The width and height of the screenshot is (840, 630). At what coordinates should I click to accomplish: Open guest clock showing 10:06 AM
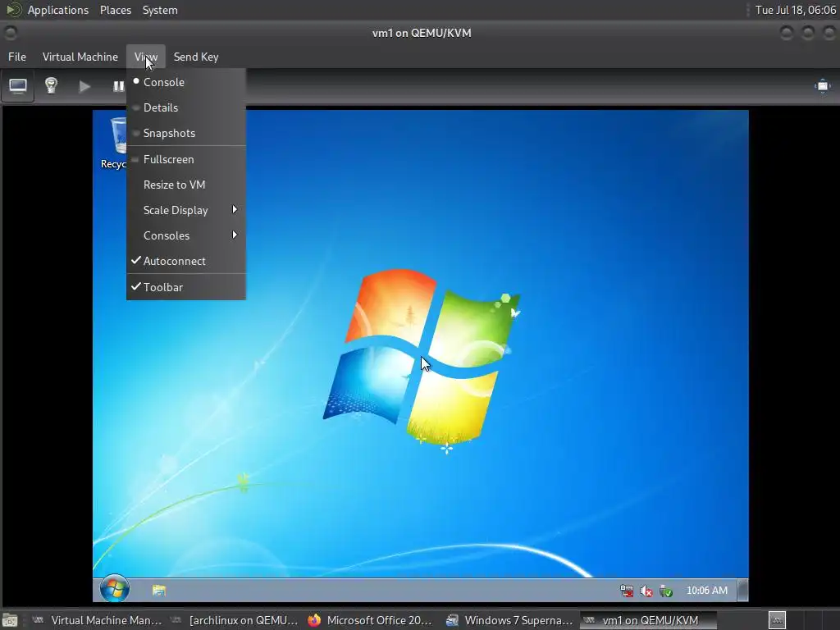(706, 591)
